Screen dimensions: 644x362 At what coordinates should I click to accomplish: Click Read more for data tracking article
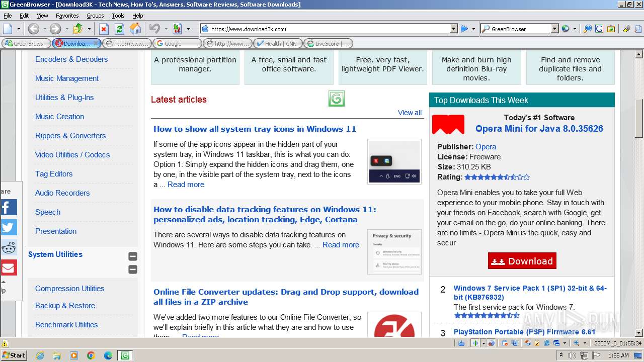tap(341, 245)
